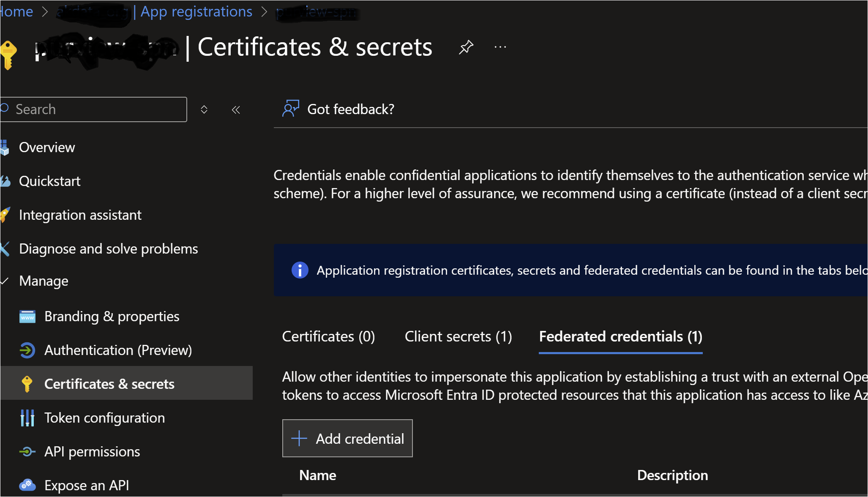Image resolution: width=868 pixels, height=497 pixels.
Task: Sort by the Description column header
Action: 672,475
